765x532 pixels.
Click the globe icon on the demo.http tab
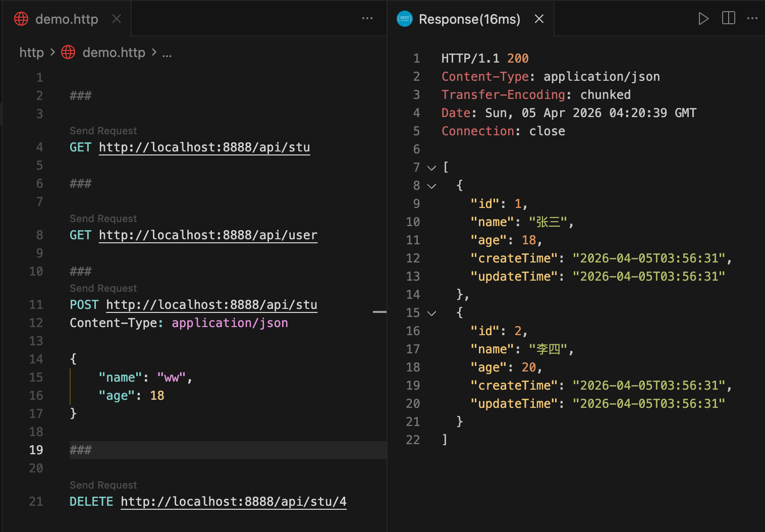21,19
